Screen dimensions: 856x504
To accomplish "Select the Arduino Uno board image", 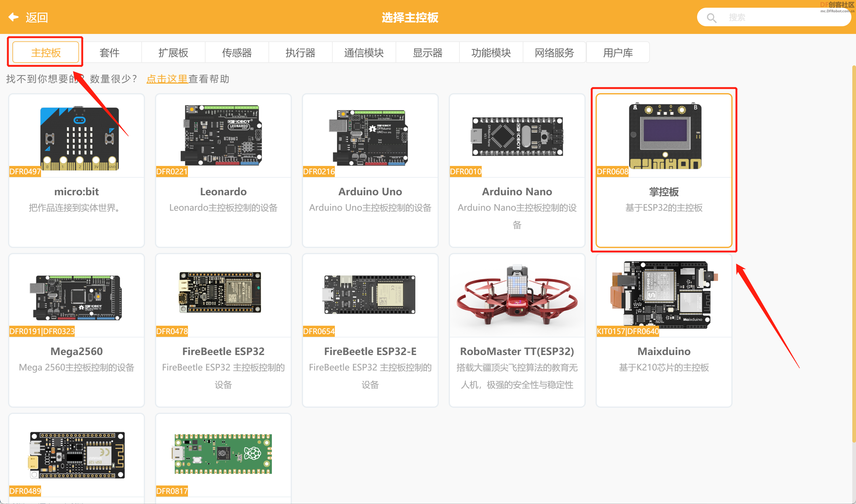I will point(368,138).
